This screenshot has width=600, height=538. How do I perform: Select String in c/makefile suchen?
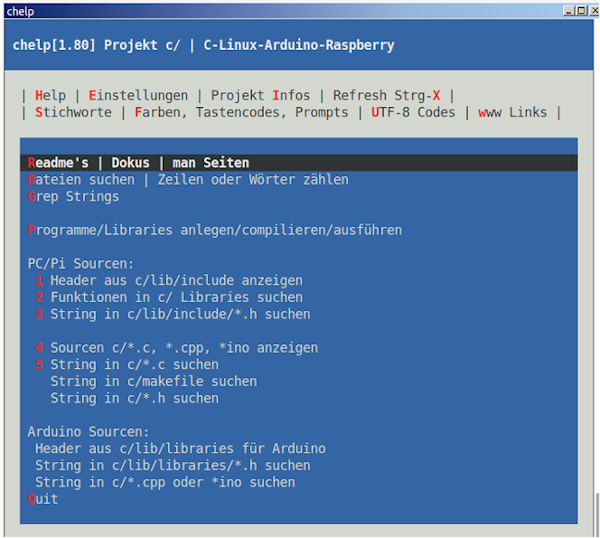pos(153,381)
